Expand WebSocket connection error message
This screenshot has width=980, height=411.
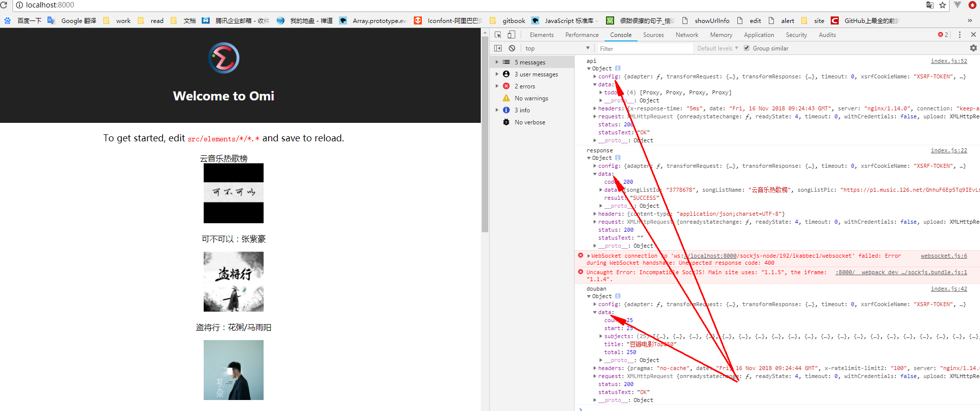click(589, 256)
